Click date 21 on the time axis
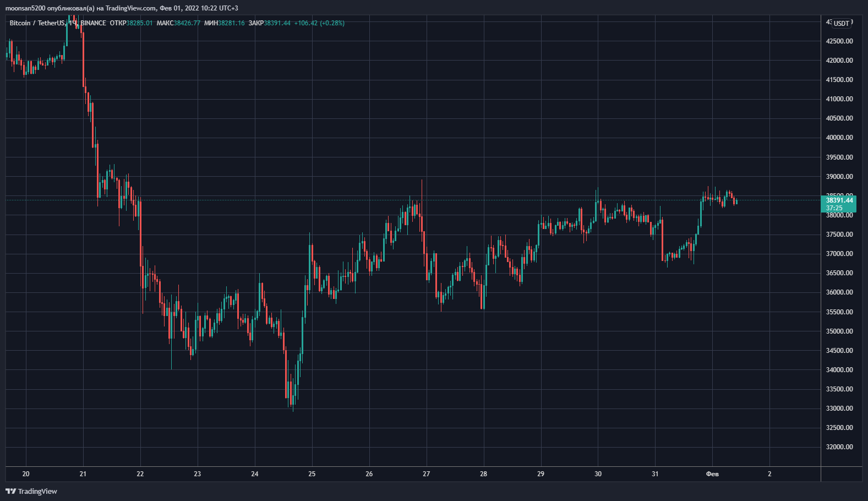The height and width of the screenshot is (501, 868). [83, 474]
